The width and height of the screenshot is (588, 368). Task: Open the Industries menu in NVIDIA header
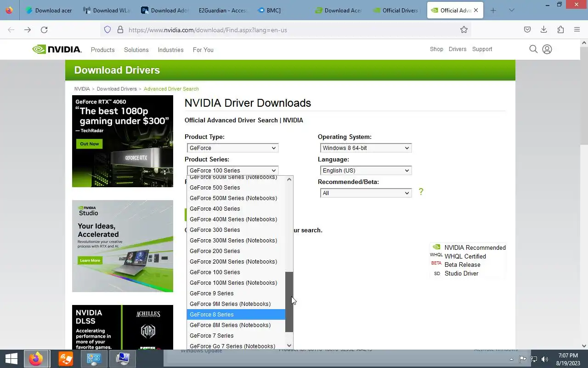[170, 50]
